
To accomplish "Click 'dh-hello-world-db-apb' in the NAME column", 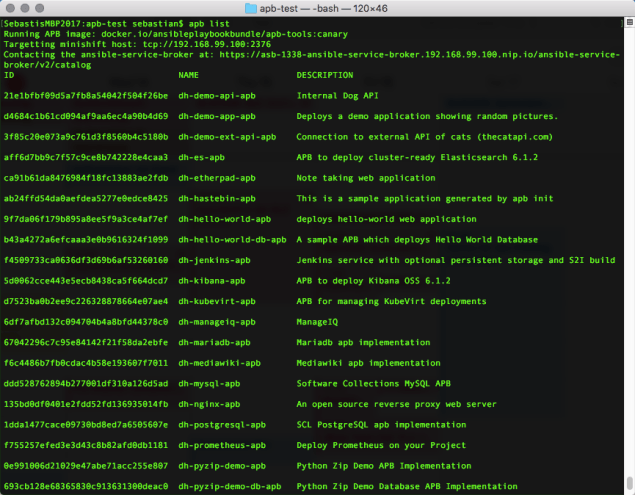I will tap(232, 239).
